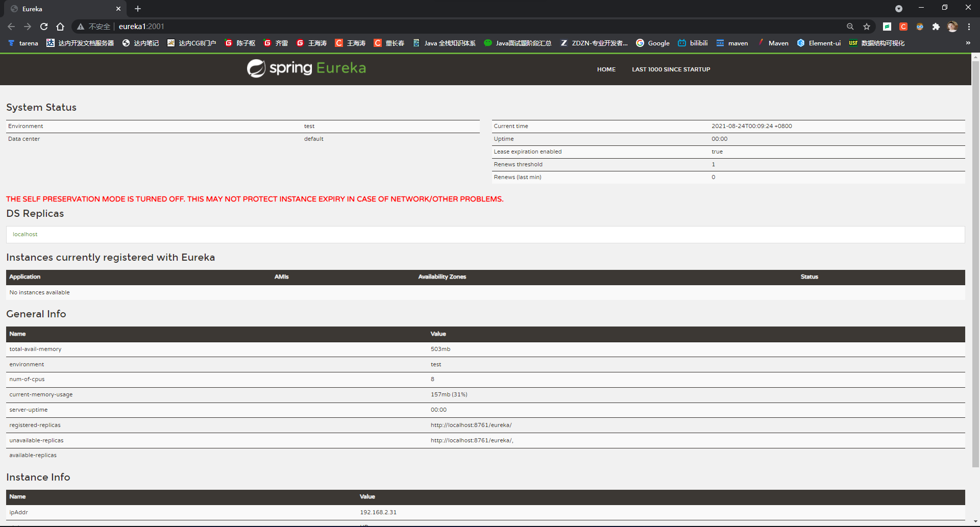
Task: Open the lowercase maven bookmark
Action: [x=732, y=43]
